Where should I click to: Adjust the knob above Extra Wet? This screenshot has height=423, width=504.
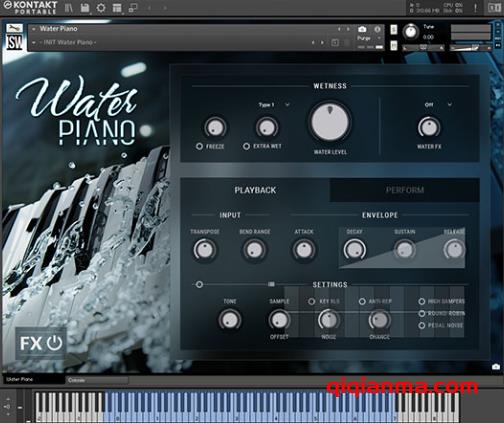pos(267,128)
